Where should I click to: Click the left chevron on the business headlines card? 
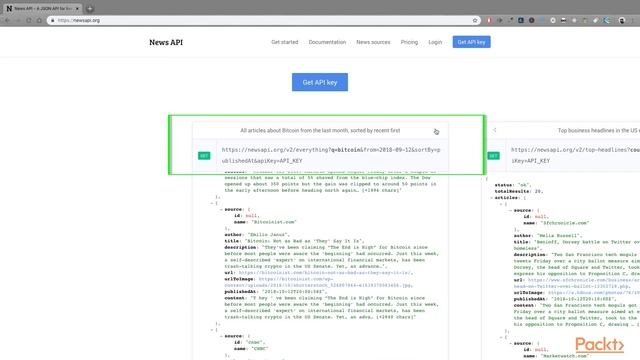(x=495, y=130)
